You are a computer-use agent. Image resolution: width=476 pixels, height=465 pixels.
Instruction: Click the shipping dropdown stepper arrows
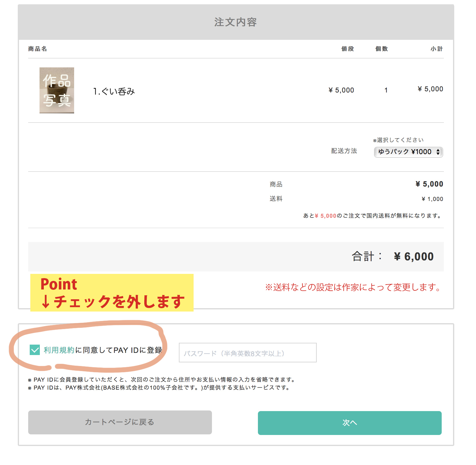438,152
